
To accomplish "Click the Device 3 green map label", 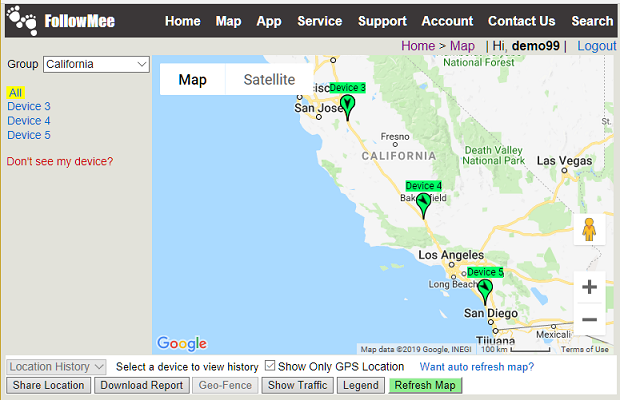I will pos(348,88).
